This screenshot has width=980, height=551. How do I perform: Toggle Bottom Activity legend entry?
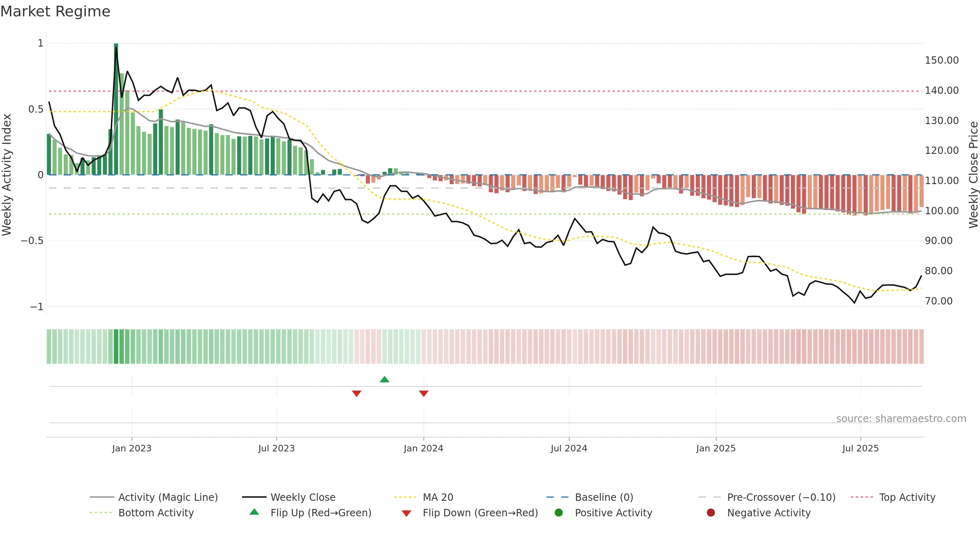point(142,513)
